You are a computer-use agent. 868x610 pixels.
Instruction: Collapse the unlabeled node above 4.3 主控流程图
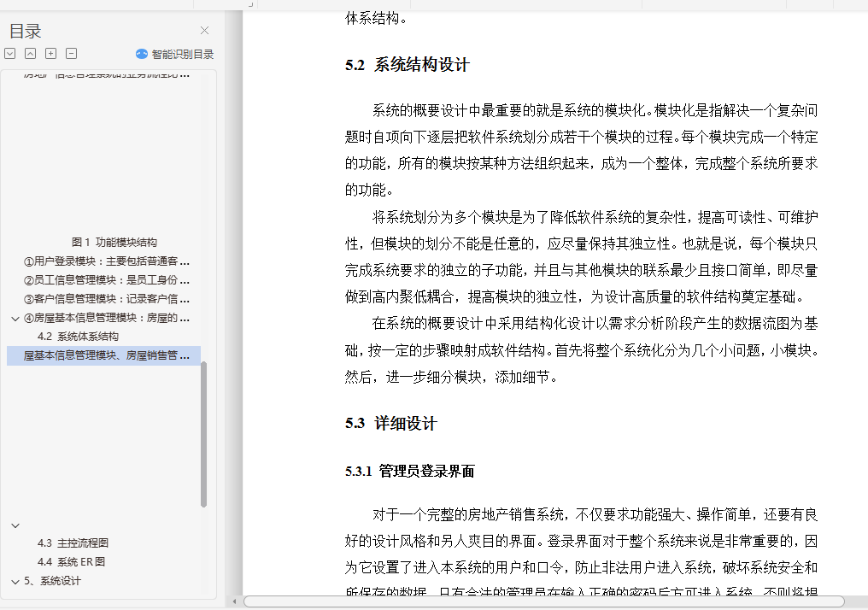(x=15, y=525)
